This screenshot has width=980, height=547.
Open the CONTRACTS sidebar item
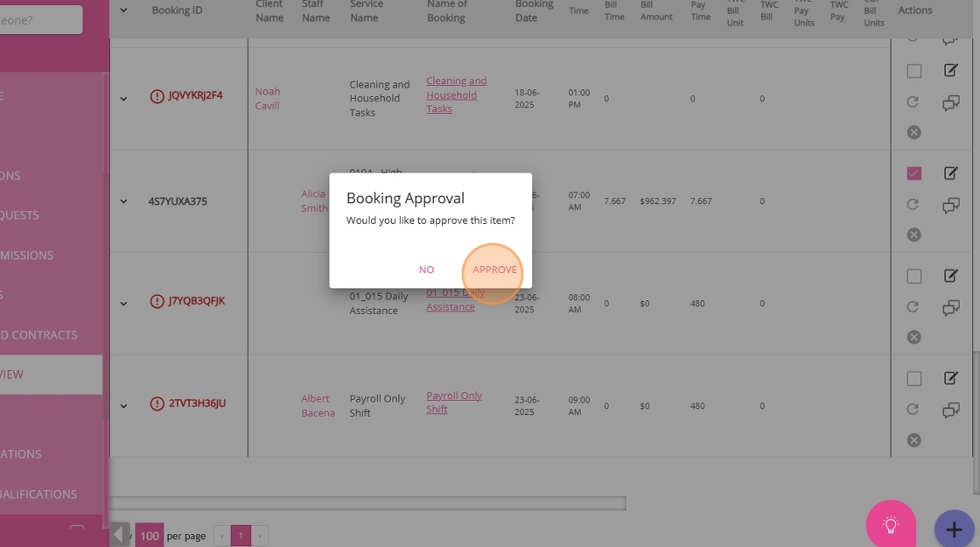pyautogui.click(x=38, y=335)
